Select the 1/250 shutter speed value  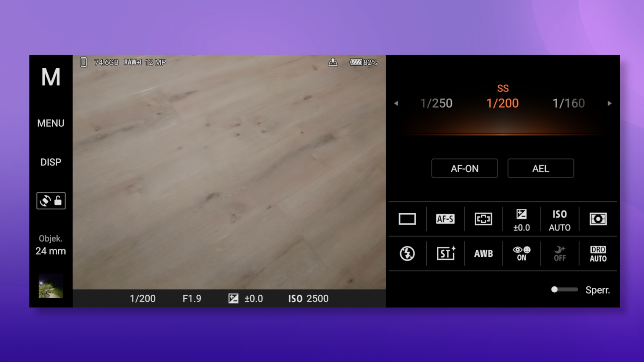pyautogui.click(x=436, y=103)
